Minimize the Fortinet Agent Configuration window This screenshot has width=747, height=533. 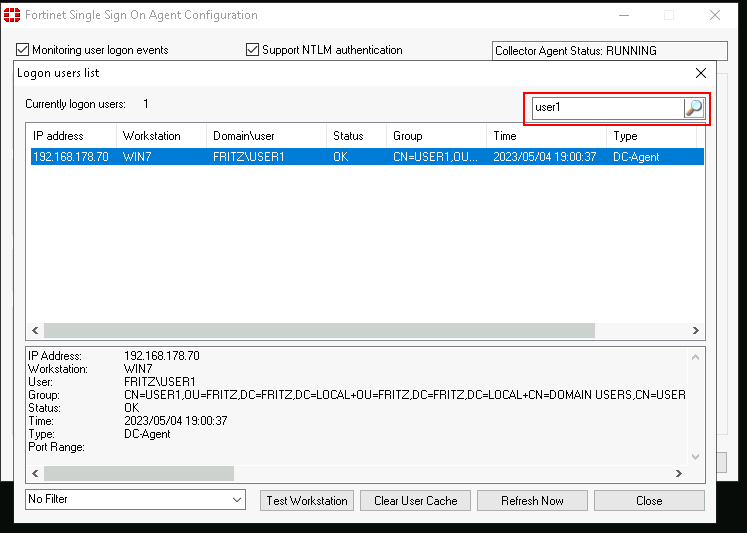coord(624,15)
